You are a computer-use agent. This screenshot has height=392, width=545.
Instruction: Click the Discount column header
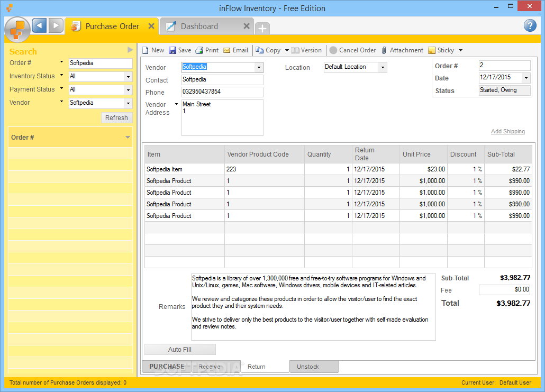tap(466, 154)
